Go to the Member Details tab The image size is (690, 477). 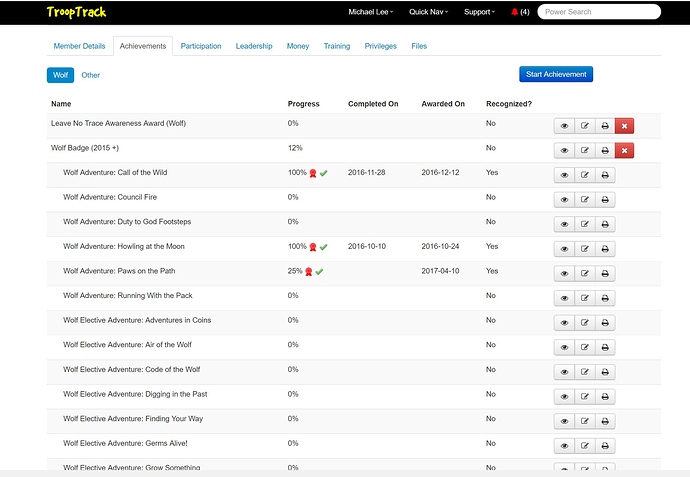coord(79,46)
